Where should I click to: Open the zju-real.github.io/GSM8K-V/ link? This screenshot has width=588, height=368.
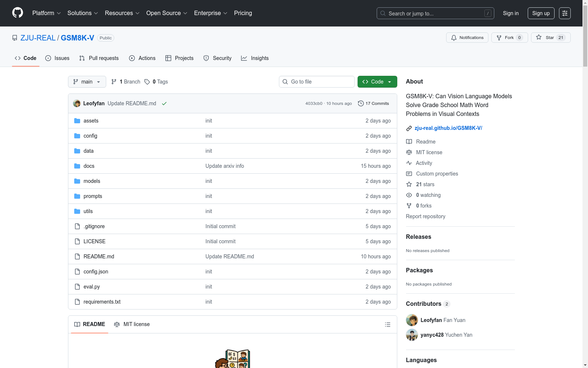(x=448, y=128)
